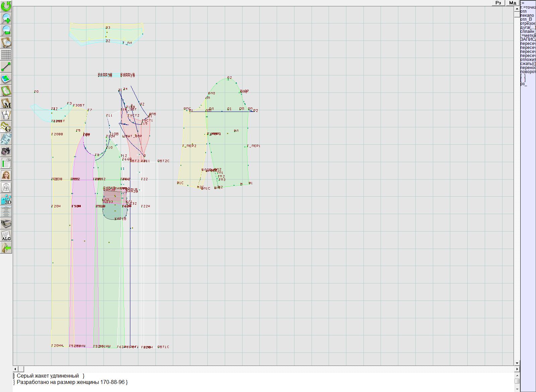Select the line segment tool icon

point(6,67)
